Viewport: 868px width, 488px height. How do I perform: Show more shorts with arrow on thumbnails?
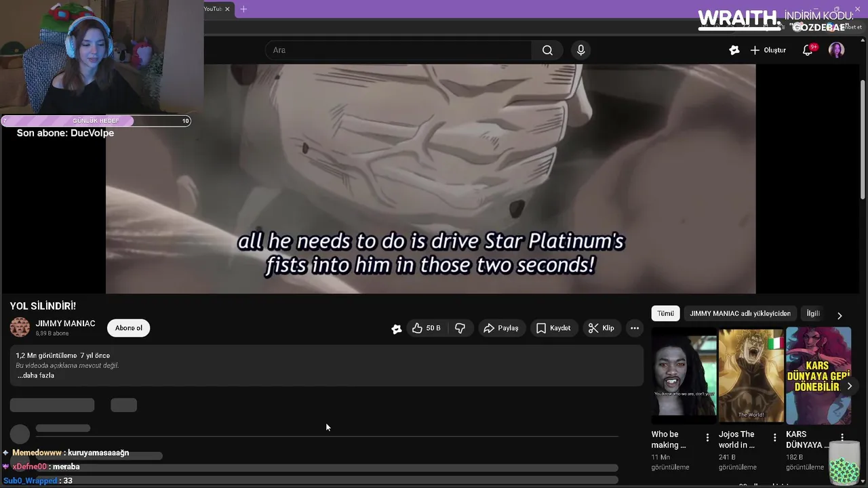pyautogui.click(x=849, y=386)
